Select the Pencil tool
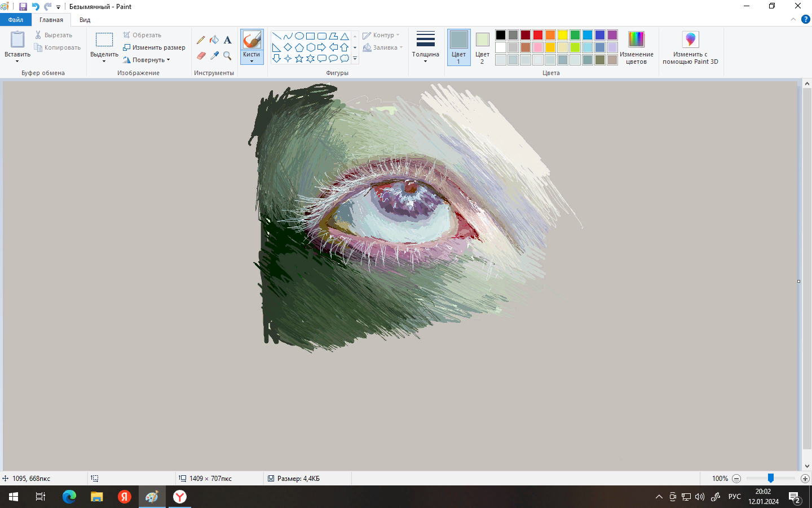Viewport: 812px width, 508px height. (x=201, y=40)
